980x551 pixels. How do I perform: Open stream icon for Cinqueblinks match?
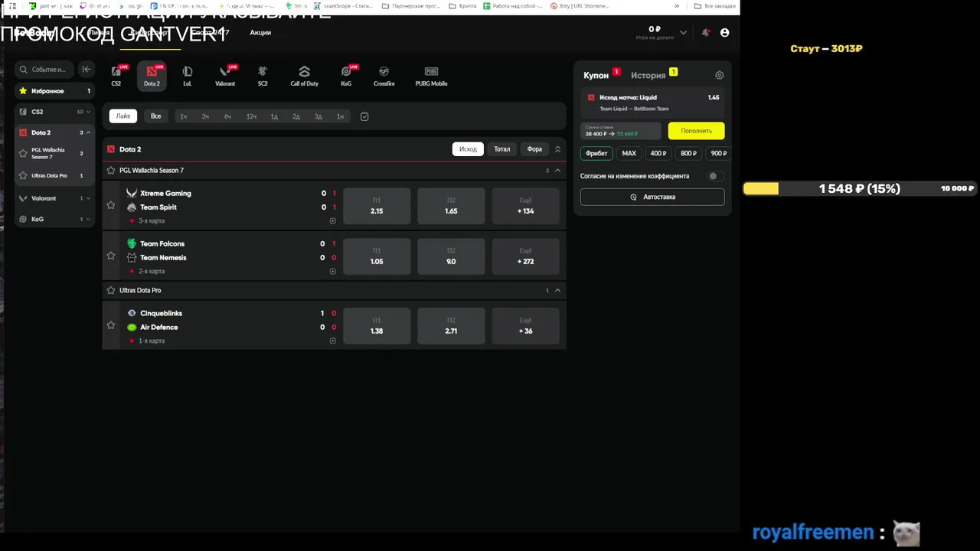pos(332,341)
